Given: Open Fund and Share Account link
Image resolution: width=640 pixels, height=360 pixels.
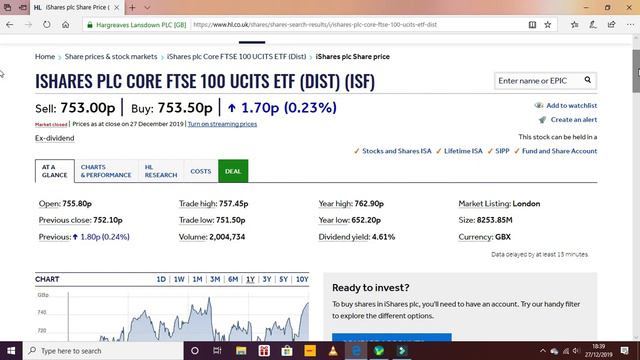Looking at the screenshot, I should (560, 151).
